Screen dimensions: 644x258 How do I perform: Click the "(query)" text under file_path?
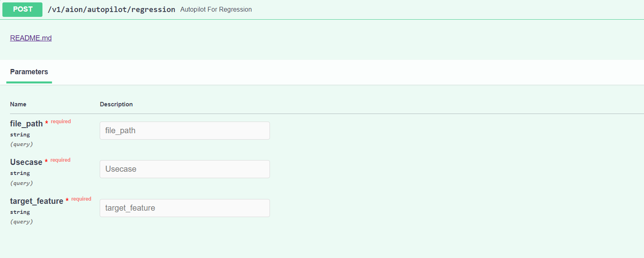22,144
